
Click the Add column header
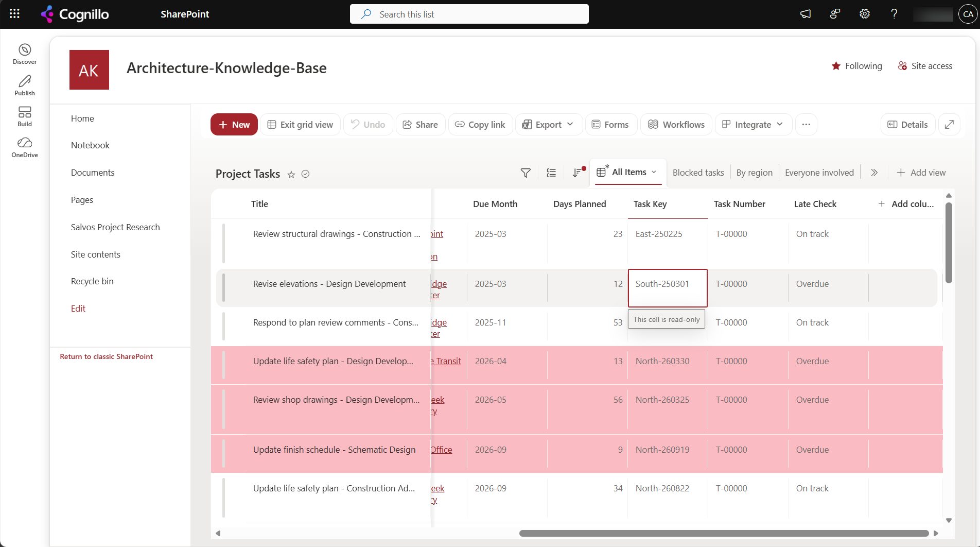click(906, 204)
